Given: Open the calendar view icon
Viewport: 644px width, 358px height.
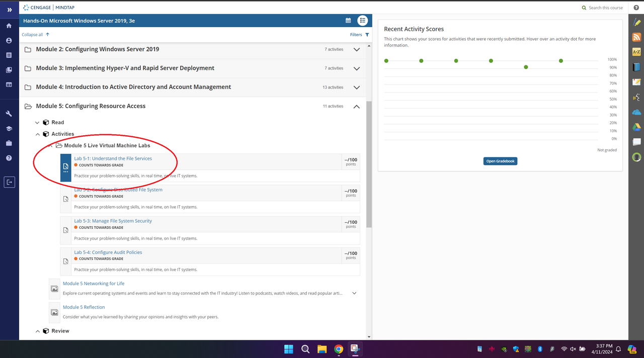Looking at the screenshot, I should (348, 21).
